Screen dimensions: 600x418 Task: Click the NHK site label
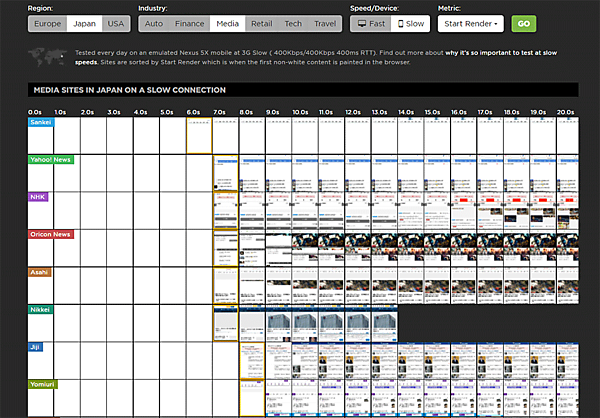(x=38, y=197)
